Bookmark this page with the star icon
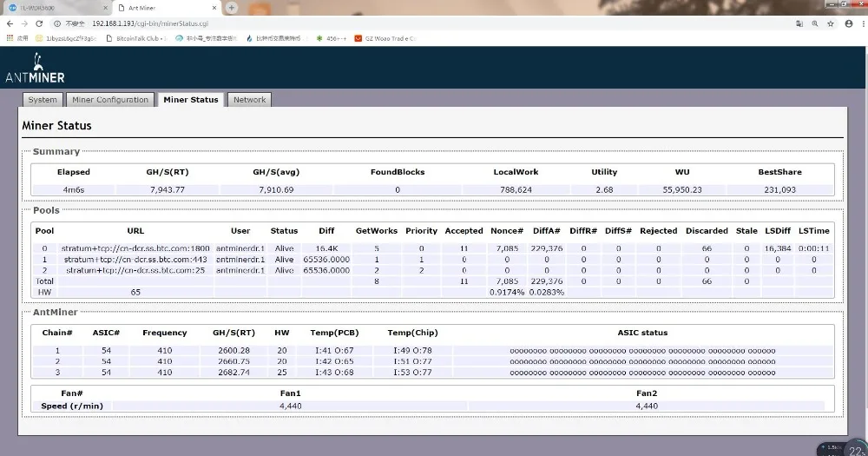 [831, 23]
